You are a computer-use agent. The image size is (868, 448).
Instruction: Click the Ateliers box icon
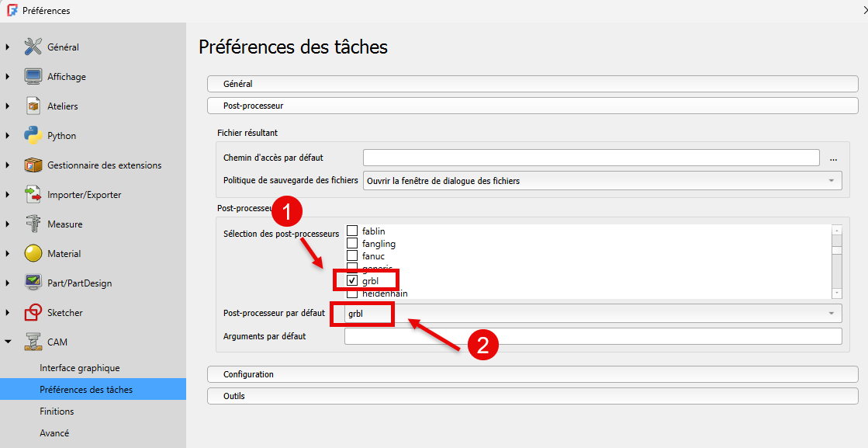click(x=33, y=106)
